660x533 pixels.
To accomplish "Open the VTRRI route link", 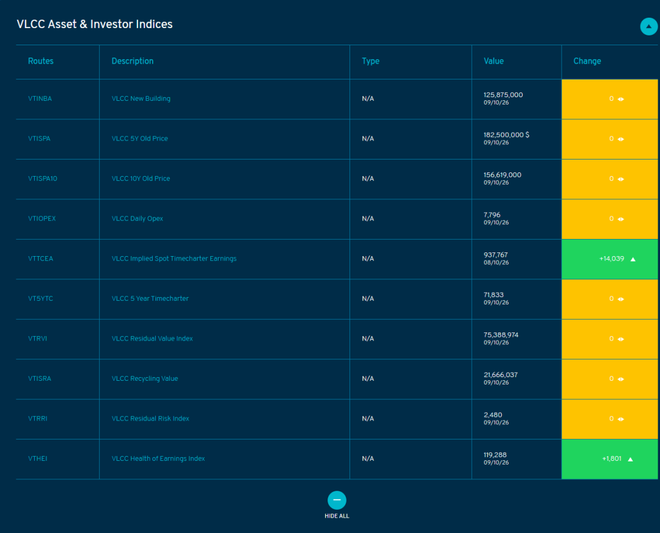I will [37, 418].
